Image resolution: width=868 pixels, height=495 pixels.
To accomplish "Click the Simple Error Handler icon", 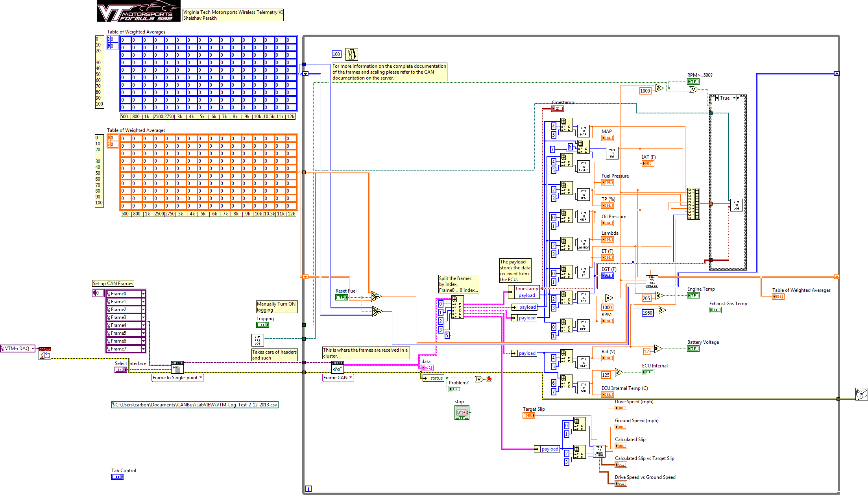I will [861, 394].
